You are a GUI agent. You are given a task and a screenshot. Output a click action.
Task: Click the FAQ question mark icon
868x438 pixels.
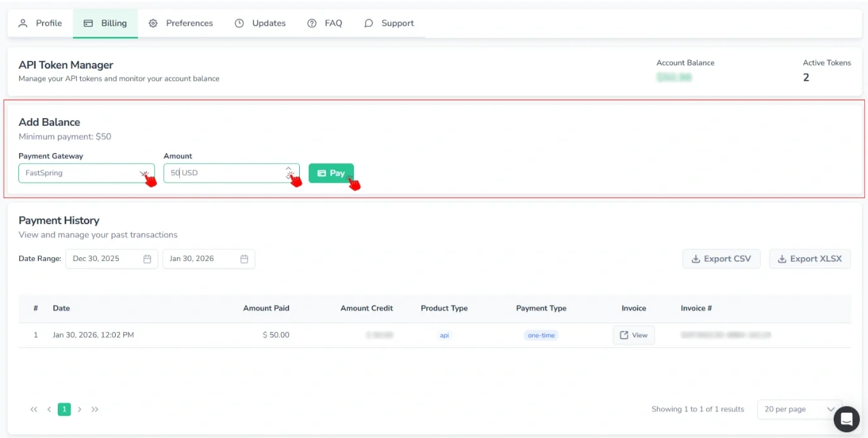[311, 23]
